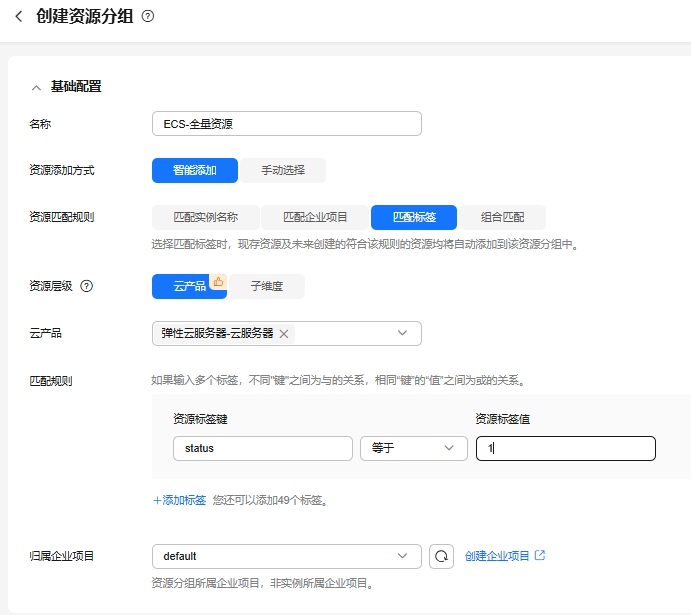Viewport: 691px width, 615px height.
Task: Open the 云产品 dropdown list
Action: (x=402, y=333)
